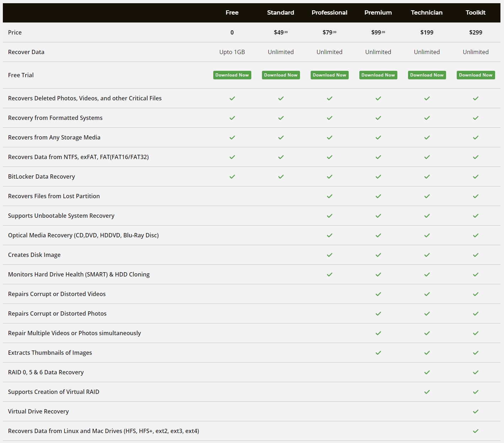Click the $79.99 Professional price
Screen dimensions: 504x443
[329, 32]
